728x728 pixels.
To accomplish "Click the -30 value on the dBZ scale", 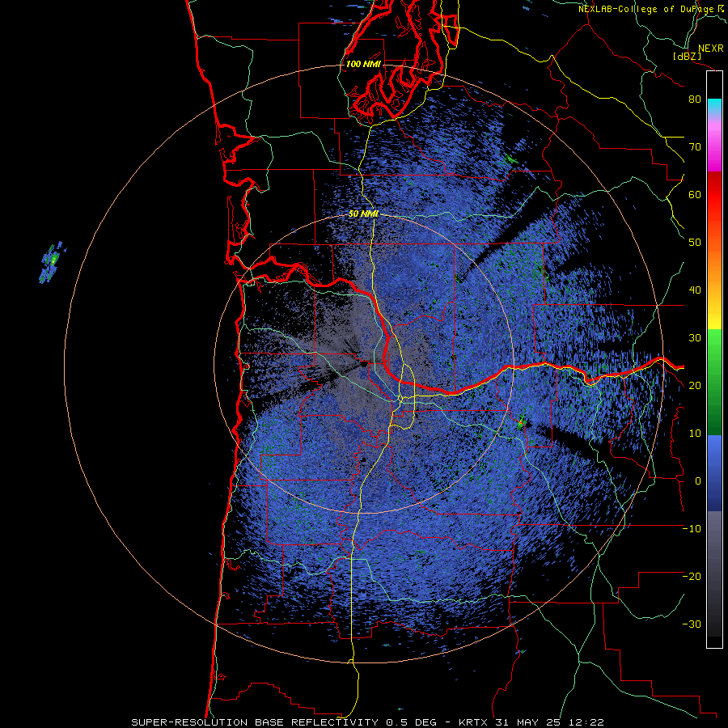I will point(692,624).
